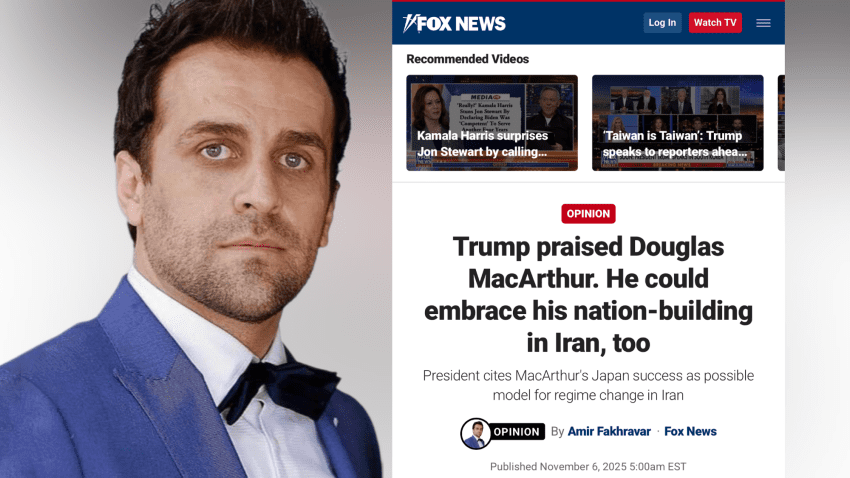
Task: Open the hamburger menu icon
Action: (x=763, y=23)
